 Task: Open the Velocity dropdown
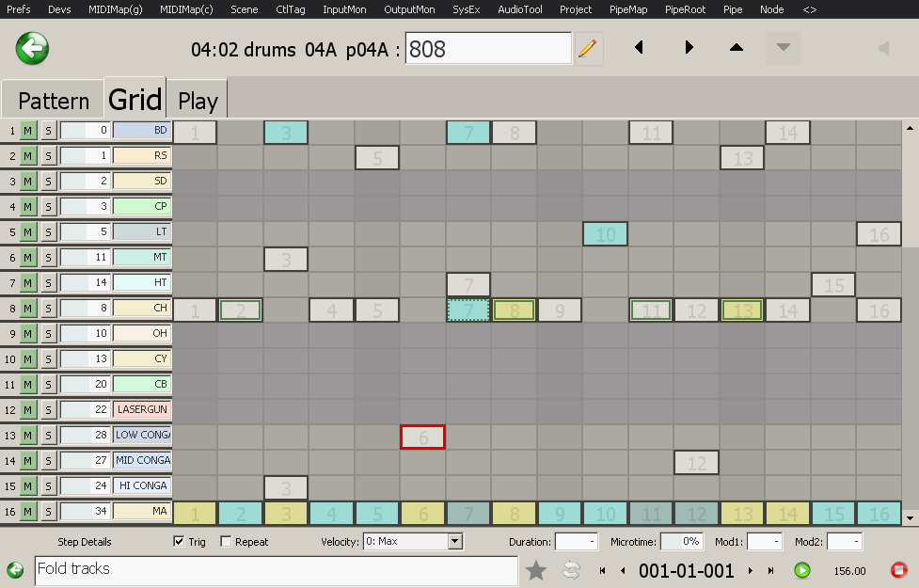[455, 542]
